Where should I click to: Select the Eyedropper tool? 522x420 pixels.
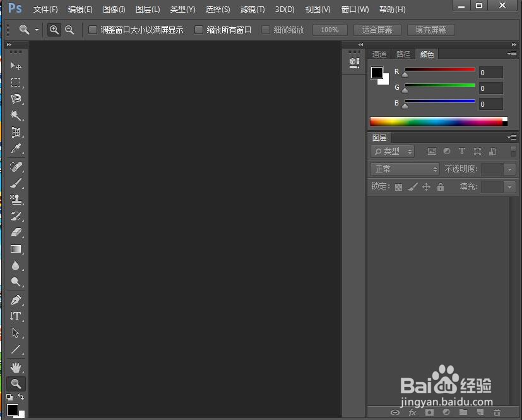(x=16, y=148)
